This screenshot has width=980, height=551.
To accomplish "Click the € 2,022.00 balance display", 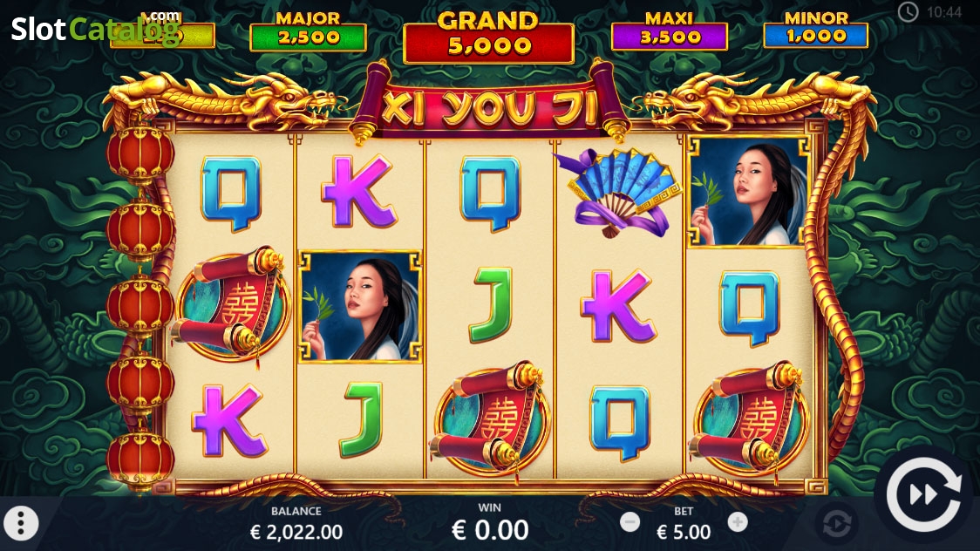I will [x=296, y=532].
